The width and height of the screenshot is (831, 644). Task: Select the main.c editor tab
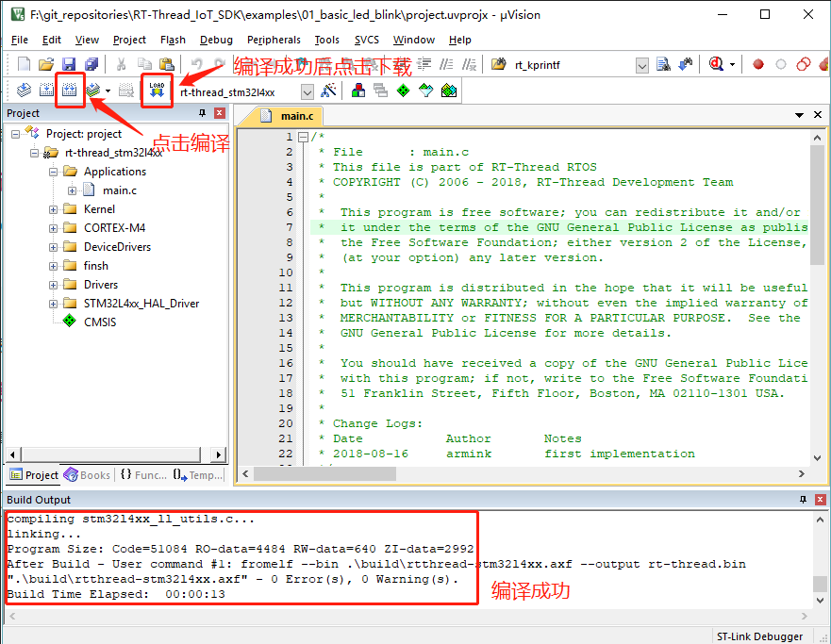click(289, 116)
